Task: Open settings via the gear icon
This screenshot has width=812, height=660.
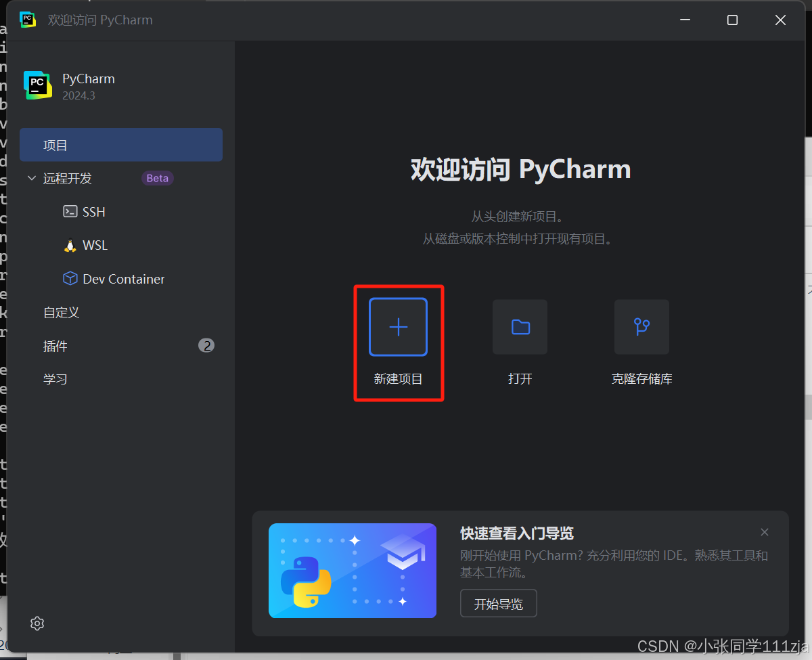Action: [37, 623]
